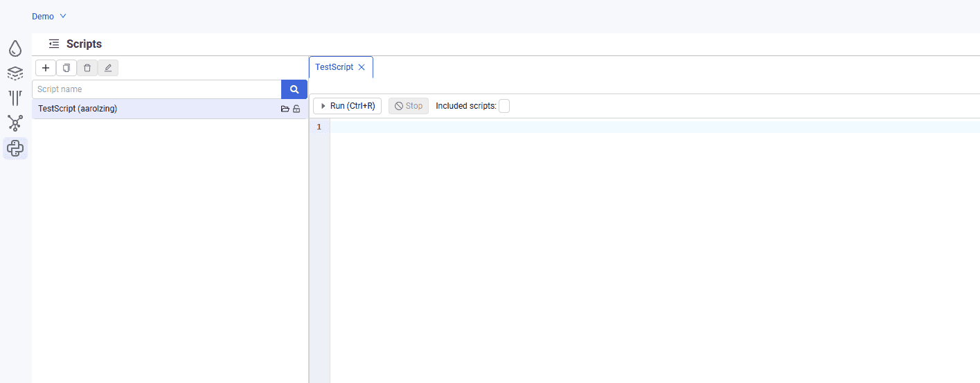980x383 pixels.
Task: Rename script with the pencil icon
Action: pyautogui.click(x=108, y=68)
